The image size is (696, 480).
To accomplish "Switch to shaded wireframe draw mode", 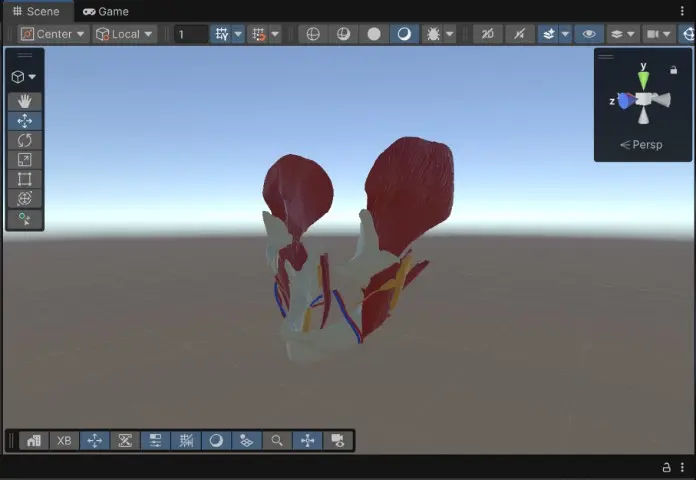I will pos(344,34).
